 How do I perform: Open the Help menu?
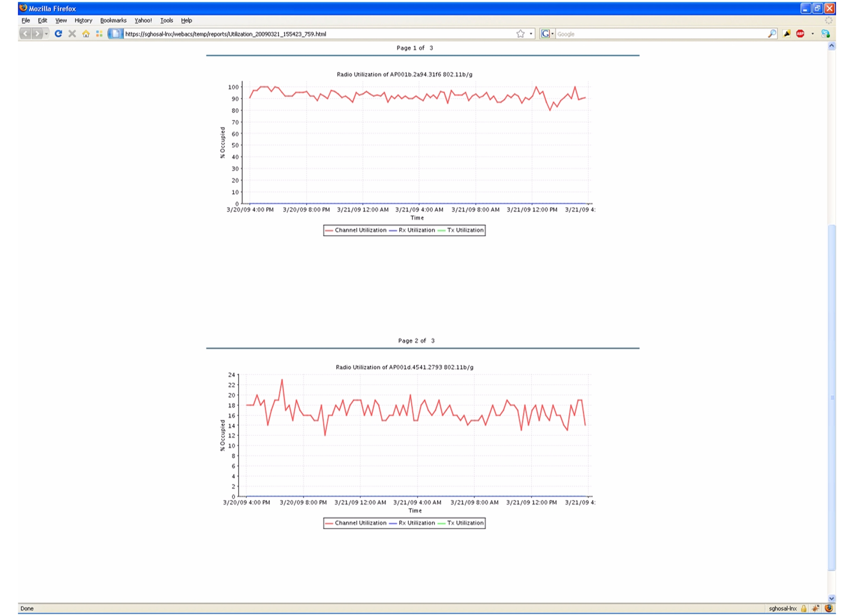(186, 20)
